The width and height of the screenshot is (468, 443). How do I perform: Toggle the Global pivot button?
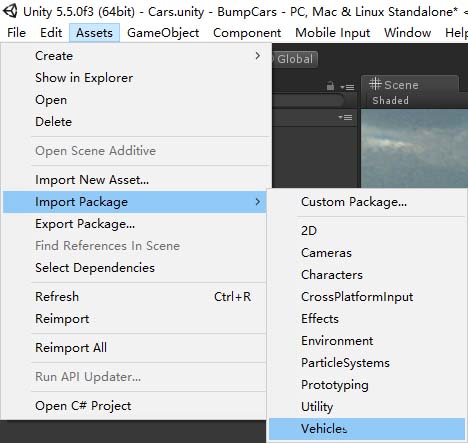point(295,59)
